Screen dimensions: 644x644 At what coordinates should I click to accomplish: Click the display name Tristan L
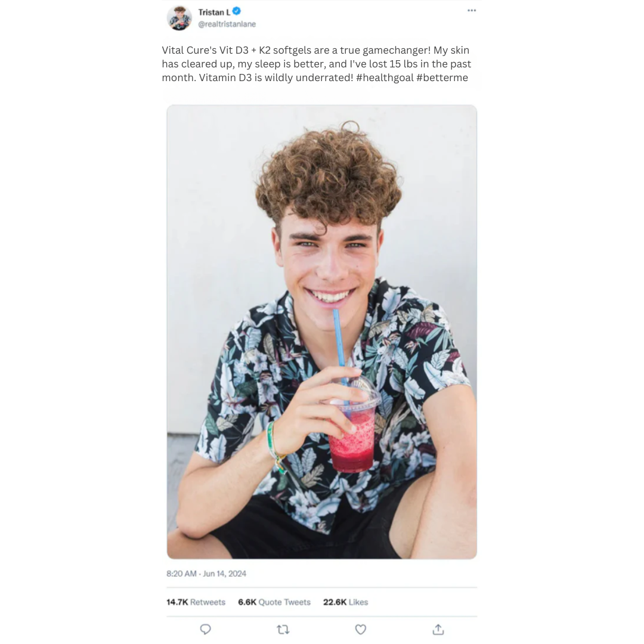(214, 12)
